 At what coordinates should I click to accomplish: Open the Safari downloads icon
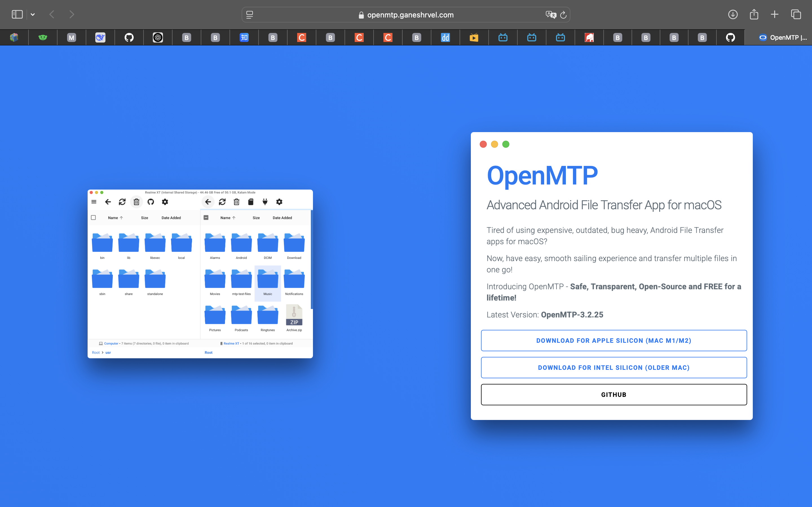(x=733, y=14)
